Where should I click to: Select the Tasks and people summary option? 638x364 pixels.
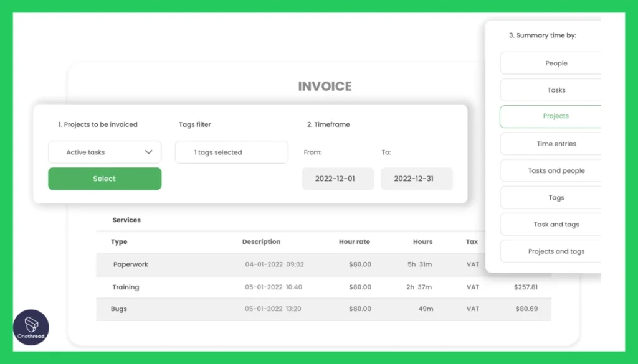(x=551, y=170)
